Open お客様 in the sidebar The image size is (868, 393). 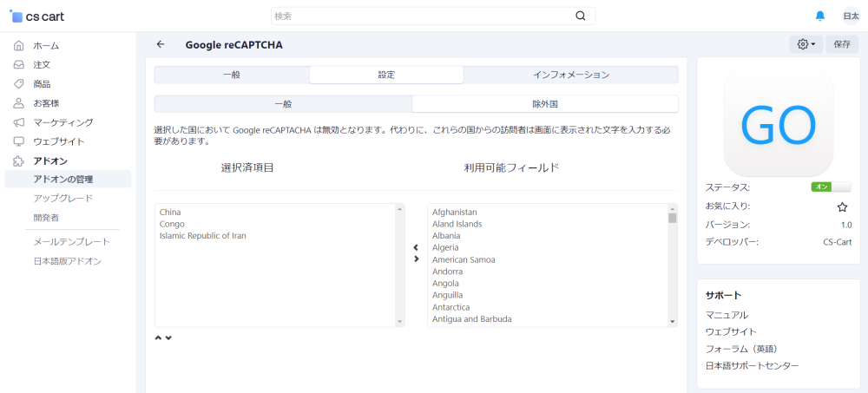click(46, 103)
